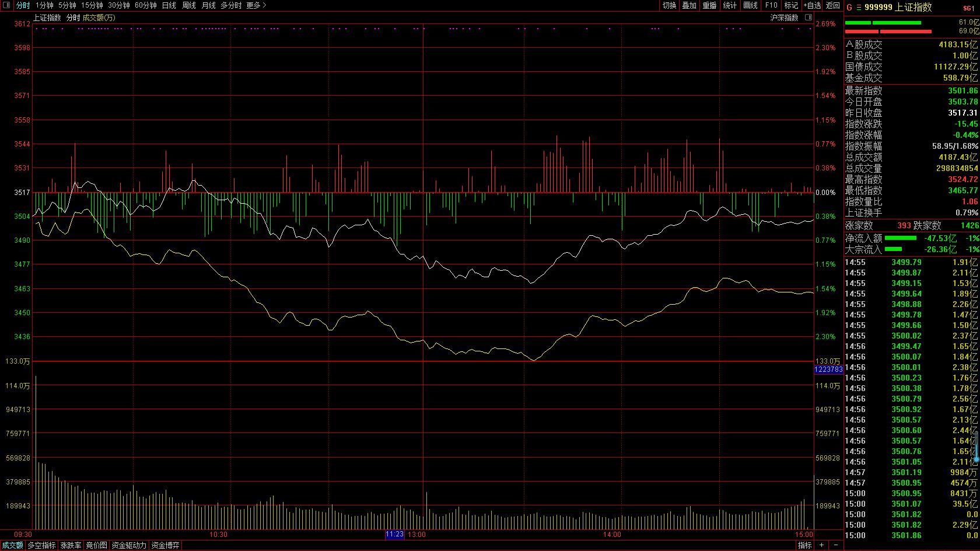The width and height of the screenshot is (980, 551).
Task: Click the small panel icon next to 沪深指数
Action: pyautogui.click(x=808, y=18)
